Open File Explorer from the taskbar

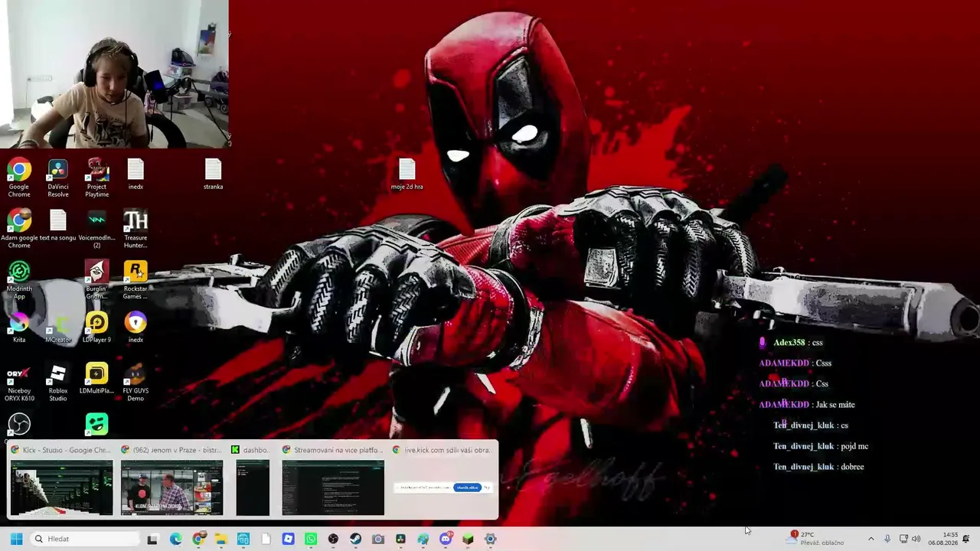pos(220,539)
